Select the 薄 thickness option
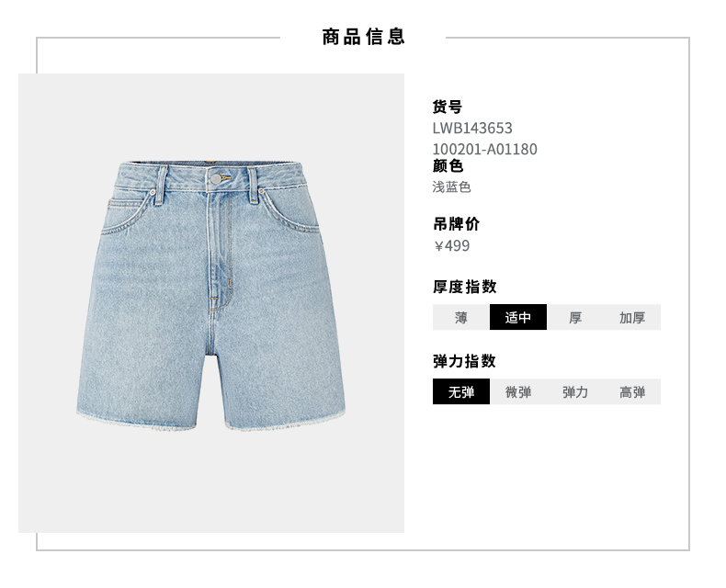 pos(460,317)
